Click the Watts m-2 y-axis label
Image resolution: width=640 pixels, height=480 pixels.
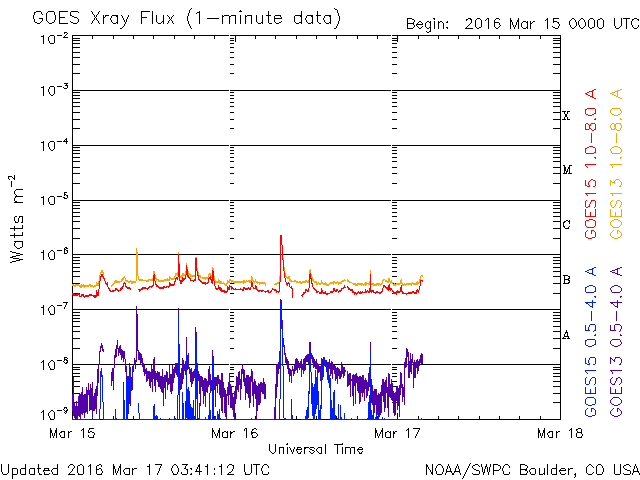tap(17, 219)
